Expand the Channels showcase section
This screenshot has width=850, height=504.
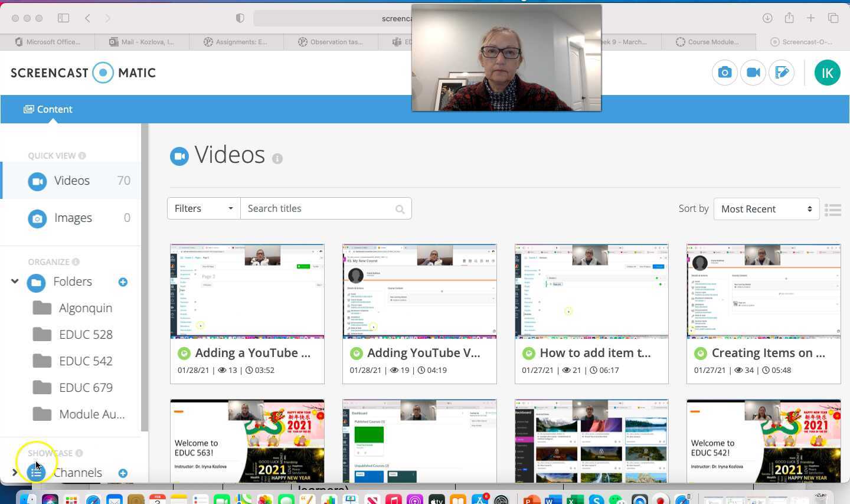click(15, 472)
